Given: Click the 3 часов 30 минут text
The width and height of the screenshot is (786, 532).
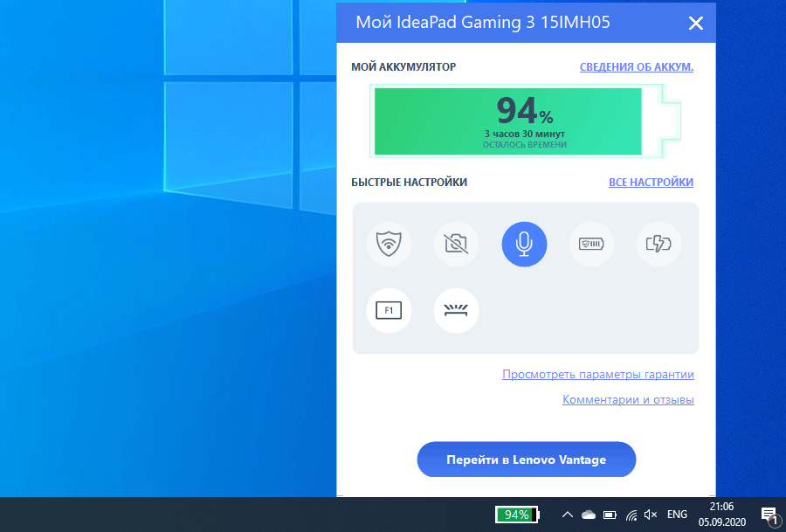Looking at the screenshot, I should tap(524, 134).
